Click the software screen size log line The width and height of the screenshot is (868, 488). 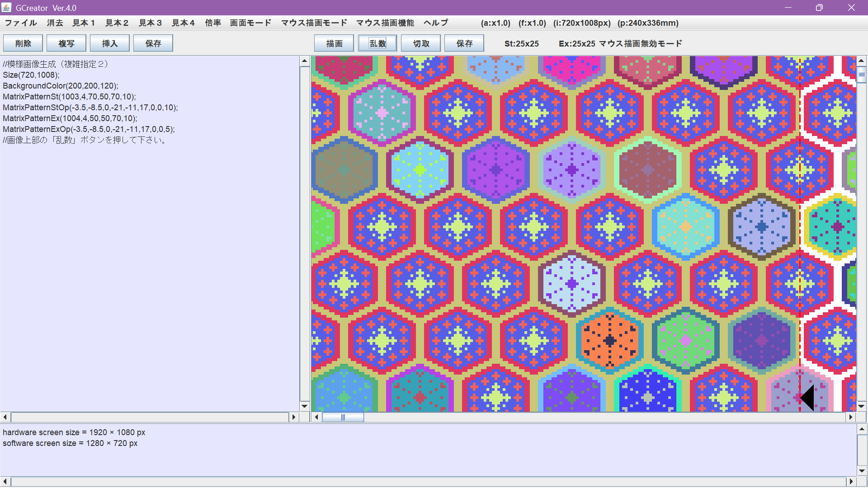pyautogui.click(x=70, y=443)
